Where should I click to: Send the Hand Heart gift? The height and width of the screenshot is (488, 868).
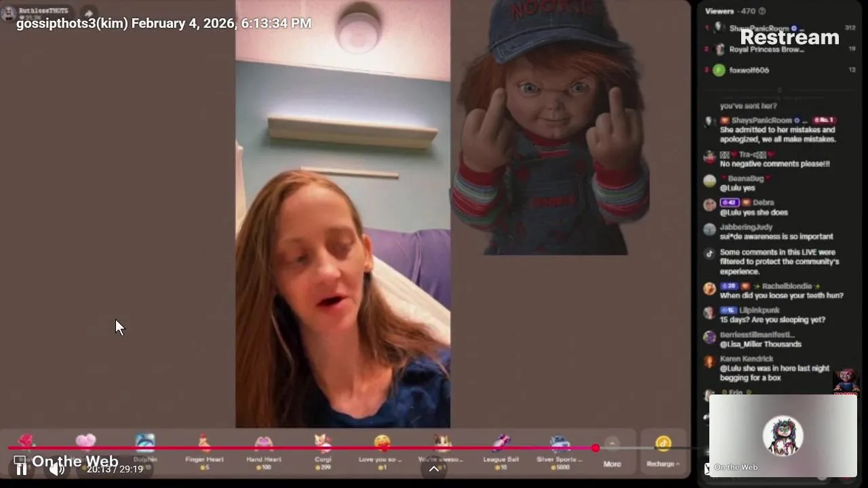264,451
